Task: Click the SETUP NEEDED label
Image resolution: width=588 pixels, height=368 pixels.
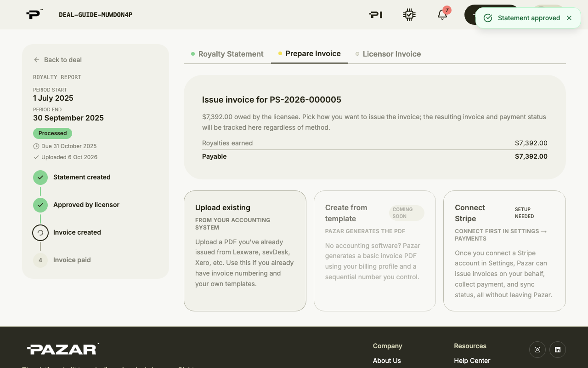Action: pos(524,213)
